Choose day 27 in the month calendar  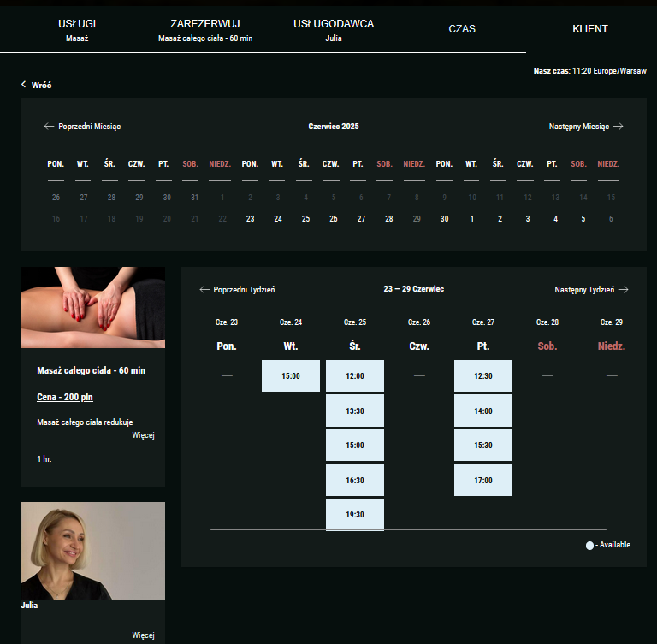click(x=361, y=219)
